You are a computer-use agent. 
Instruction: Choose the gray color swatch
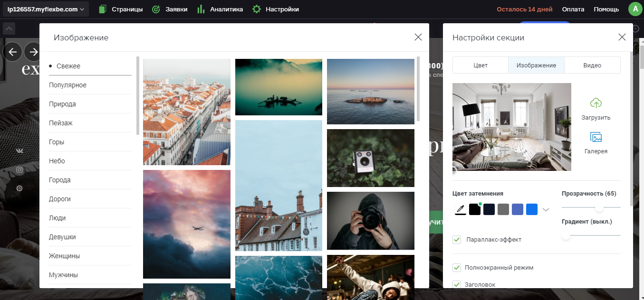pyautogui.click(x=503, y=209)
